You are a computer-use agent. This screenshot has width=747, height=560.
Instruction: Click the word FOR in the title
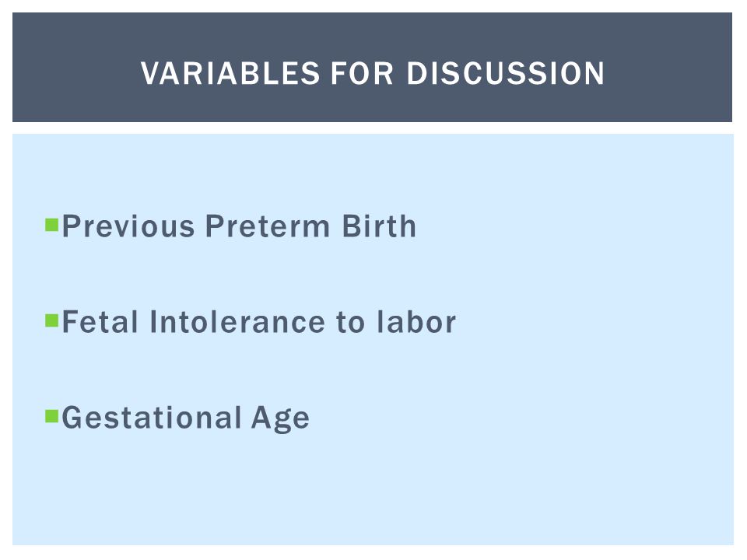(x=362, y=73)
